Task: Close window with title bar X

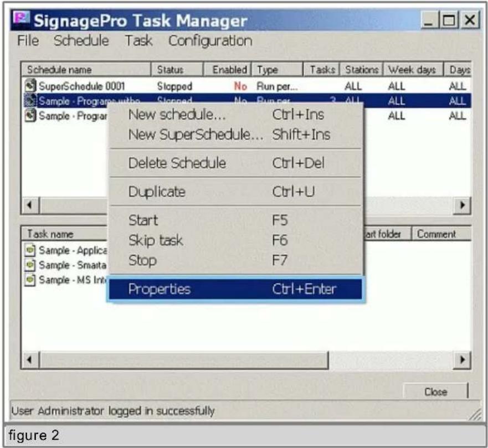Action: (470, 20)
